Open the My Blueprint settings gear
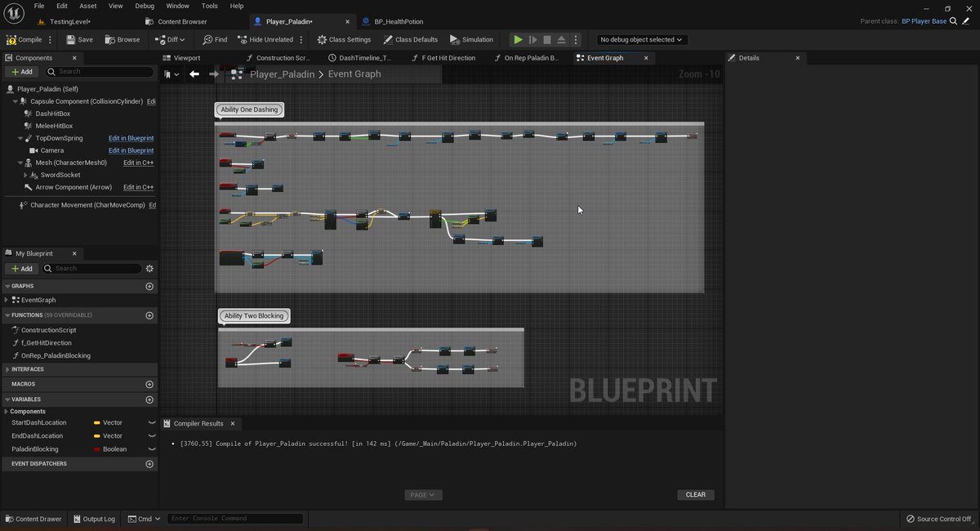 (149, 268)
